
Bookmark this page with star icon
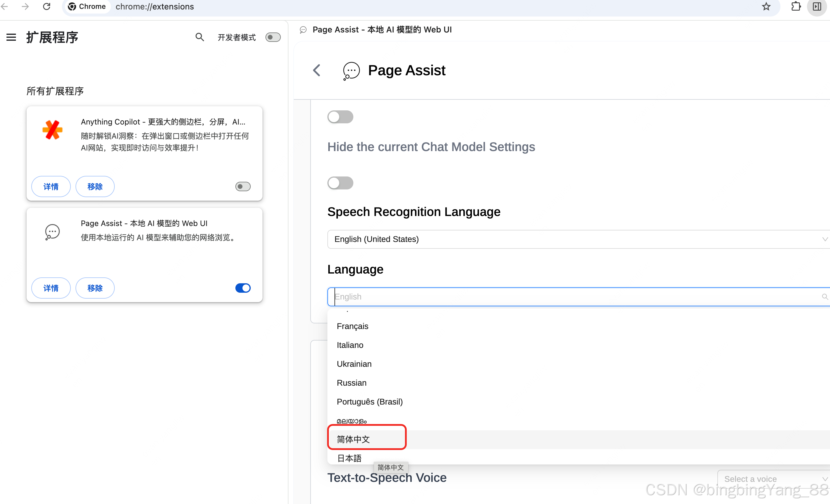coord(766,6)
